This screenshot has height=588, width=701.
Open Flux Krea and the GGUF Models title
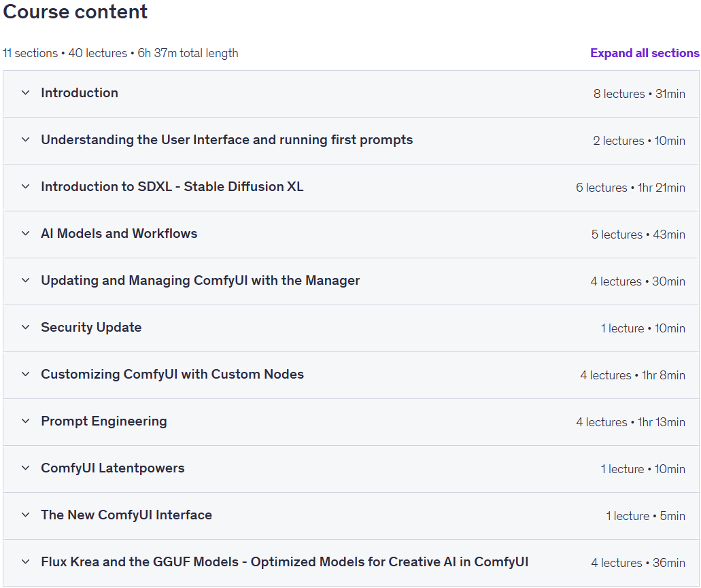[x=284, y=562]
